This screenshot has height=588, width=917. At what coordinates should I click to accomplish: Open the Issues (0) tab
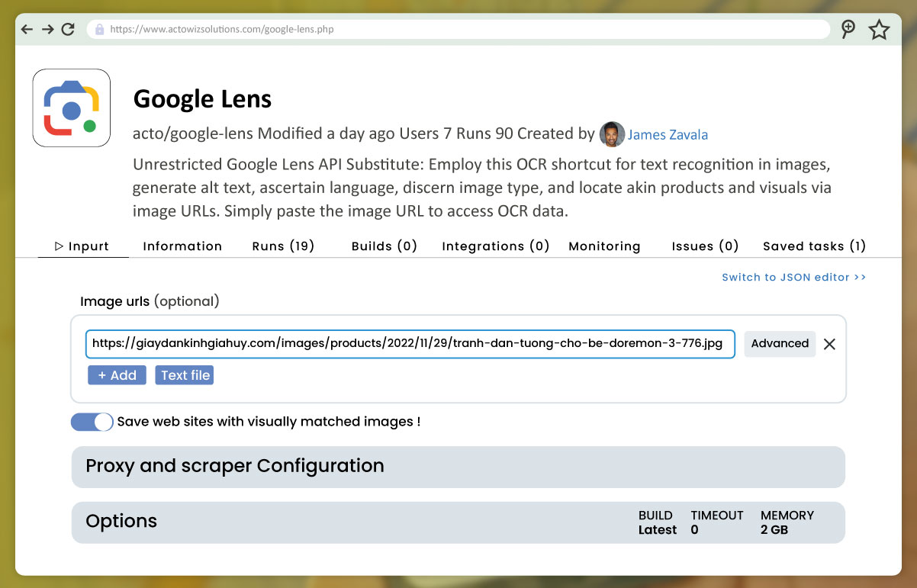tap(706, 246)
